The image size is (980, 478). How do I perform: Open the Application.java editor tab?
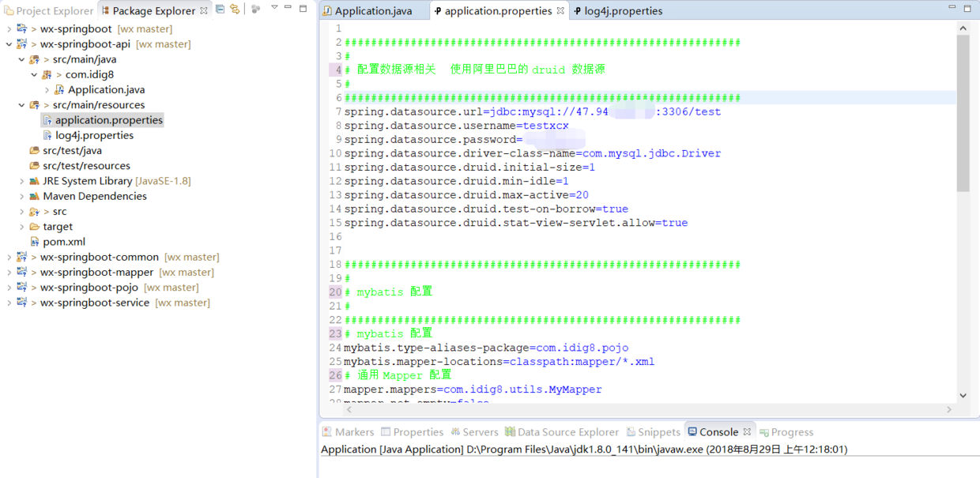(x=367, y=11)
